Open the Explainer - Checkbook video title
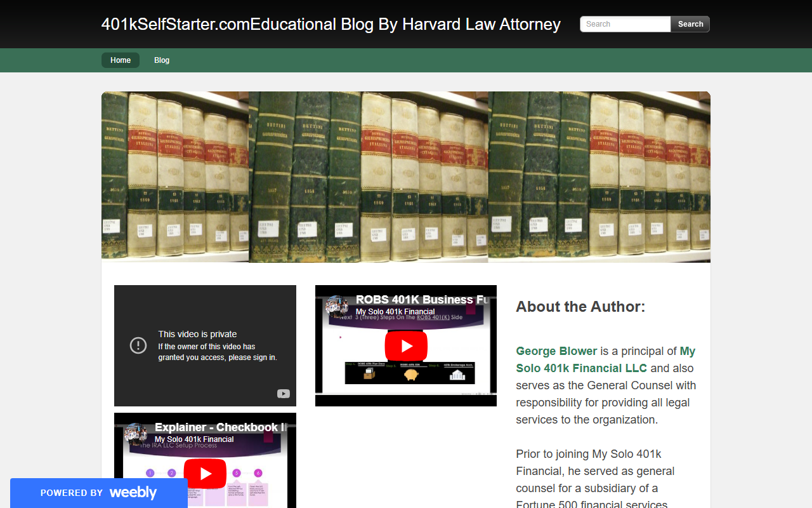The width and height of the screenshot is (812, 508). (221, 427)
